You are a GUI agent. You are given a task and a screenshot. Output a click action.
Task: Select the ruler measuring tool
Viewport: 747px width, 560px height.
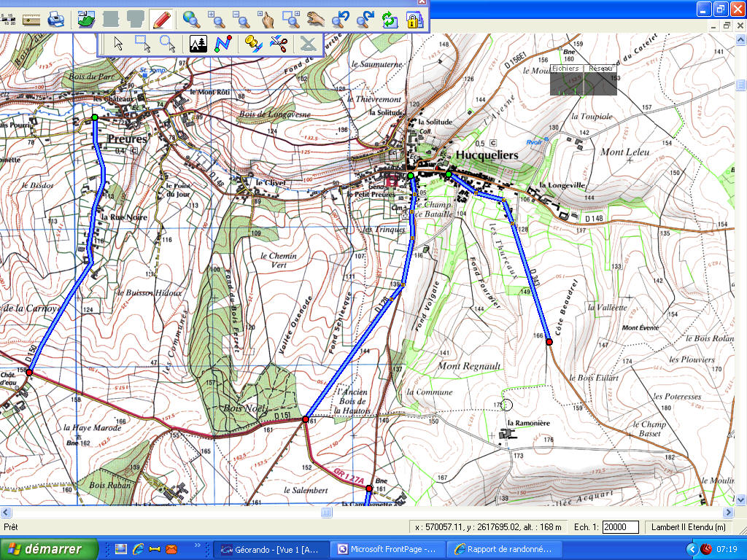(x=31, y=20)
